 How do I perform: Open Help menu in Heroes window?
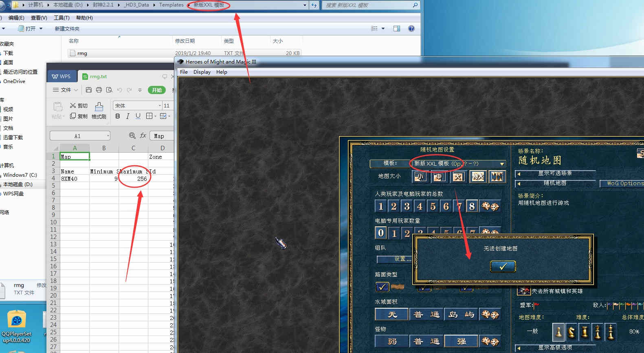(x=222, y=72)
